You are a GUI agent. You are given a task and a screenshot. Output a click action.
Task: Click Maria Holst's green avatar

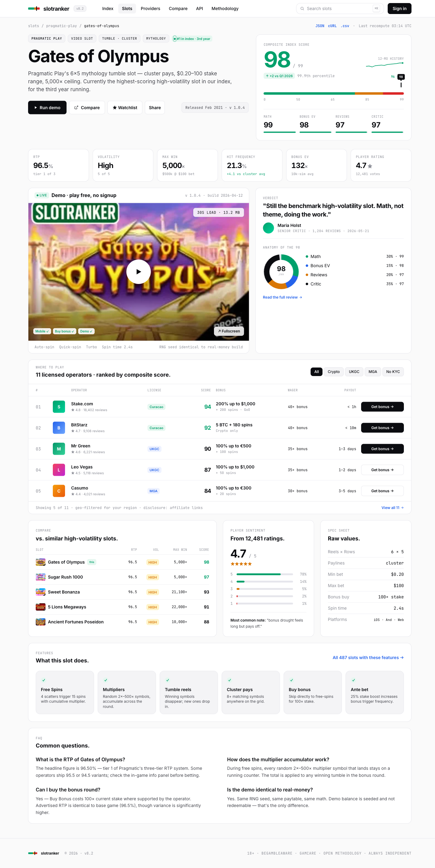click(x=268, y=228)
